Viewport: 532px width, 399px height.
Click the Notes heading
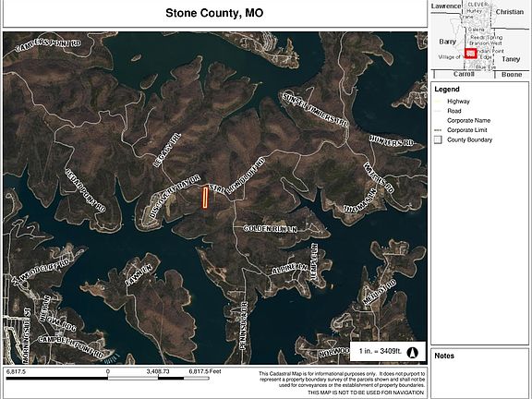[x=444, y=356]
